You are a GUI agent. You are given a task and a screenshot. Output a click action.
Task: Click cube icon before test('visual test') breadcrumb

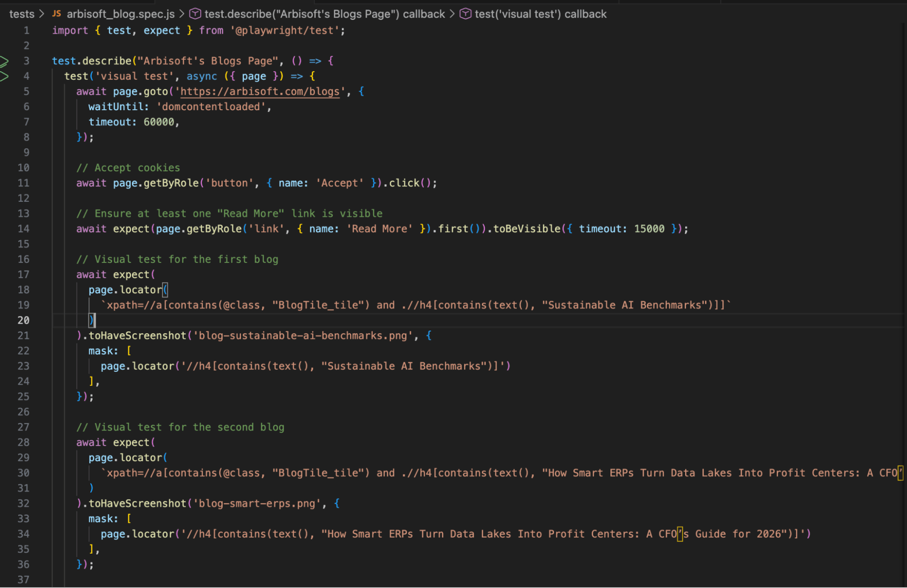click(466, 14)
